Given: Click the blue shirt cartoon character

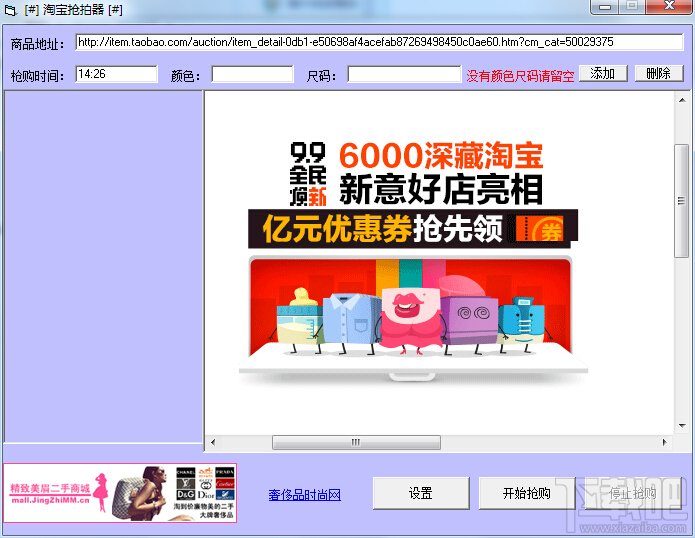Looking at the screenshot, I should coord(351,324).
